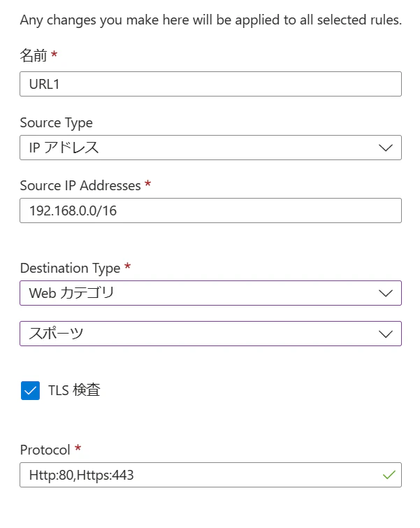420x528 pixels.
Task: Click the green validation checkmark in Protocol
Action: (389, 475)
